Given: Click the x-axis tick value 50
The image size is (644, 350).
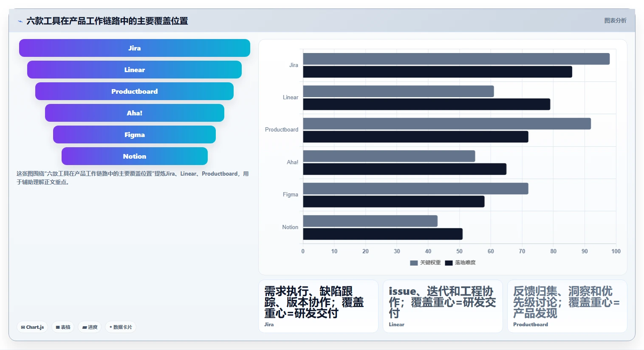Looking at the screenshot, I should (459, 251).
